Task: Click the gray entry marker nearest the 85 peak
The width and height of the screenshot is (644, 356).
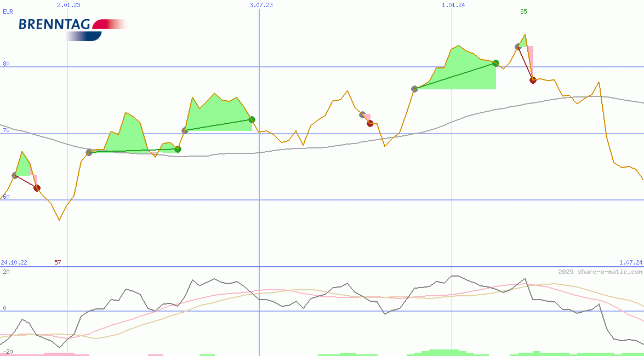Action: (x=518, y=47)
